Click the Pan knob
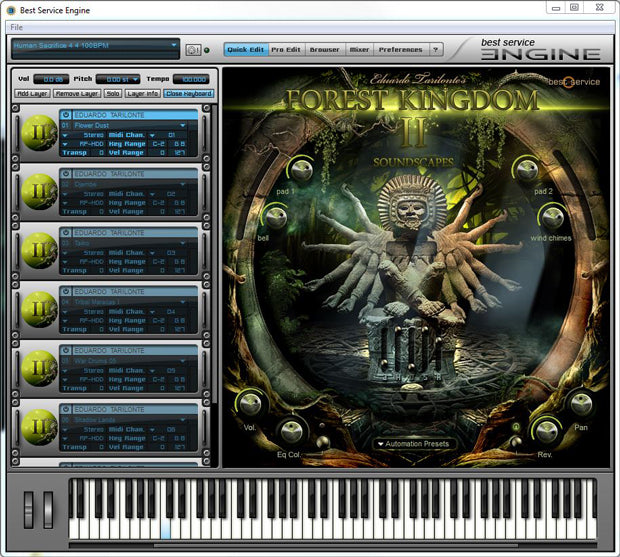The image size is (620, 557). [579, 404]
